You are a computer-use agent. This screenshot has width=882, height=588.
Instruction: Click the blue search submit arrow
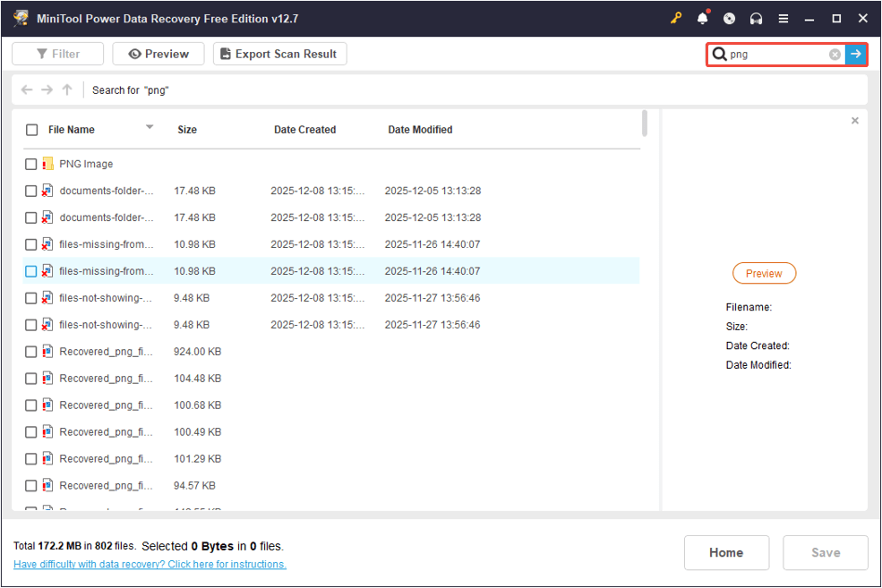pyautogui.click(x=857, y=54)
